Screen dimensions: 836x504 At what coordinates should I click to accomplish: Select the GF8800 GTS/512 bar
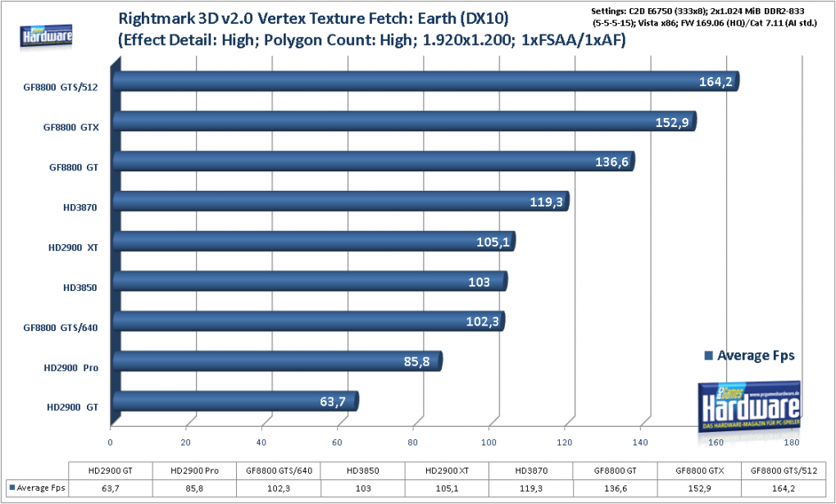426,81
